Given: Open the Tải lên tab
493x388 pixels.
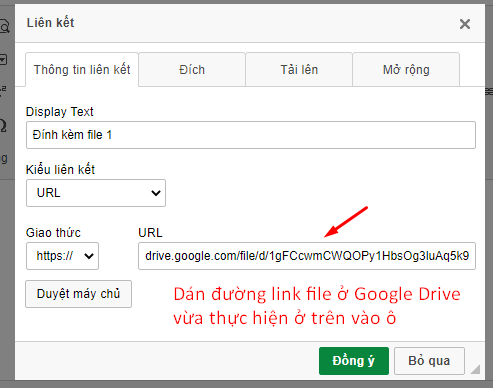Looking at the screenshot, I should (x=299, y=70).
